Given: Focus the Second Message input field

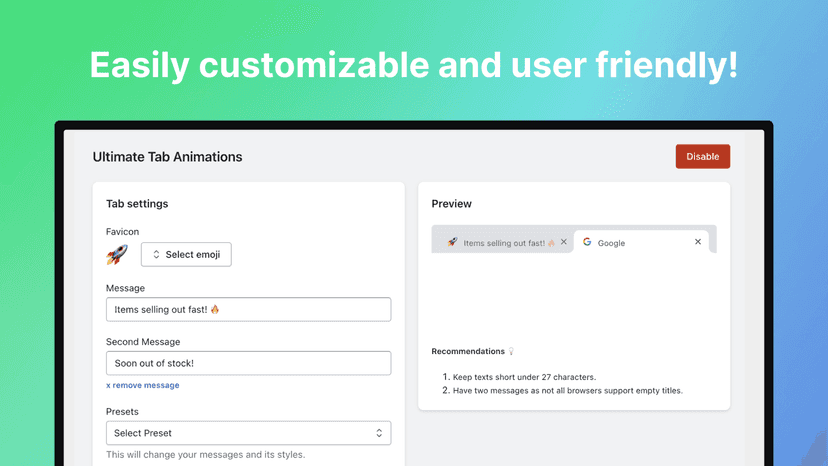Looking at the screenshot, I should pos(248,364).
